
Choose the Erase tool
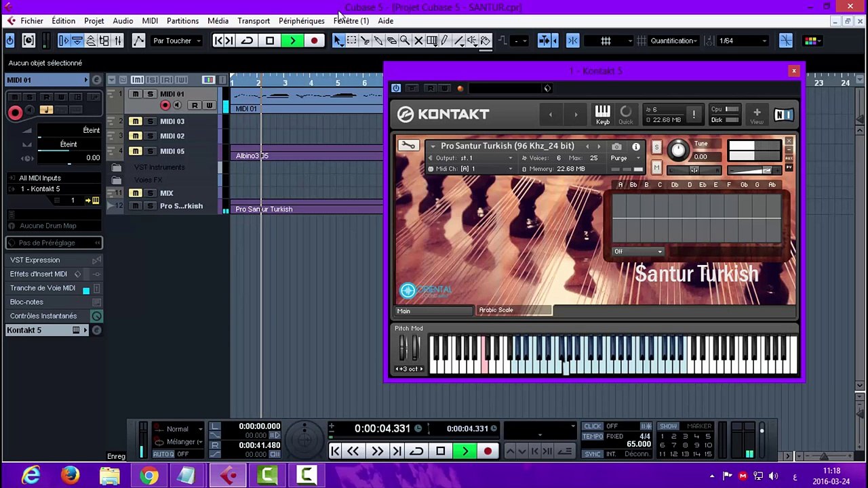coord(391,41)
